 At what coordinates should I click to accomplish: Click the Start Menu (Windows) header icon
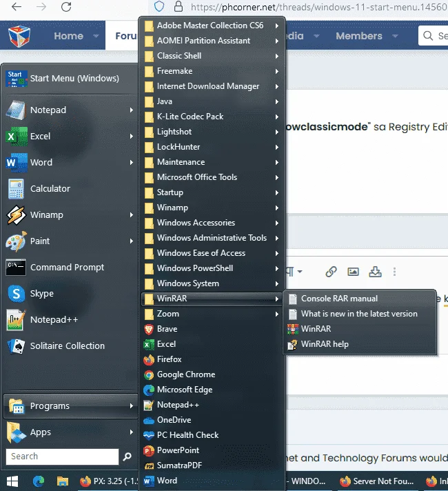pos(17,79)
